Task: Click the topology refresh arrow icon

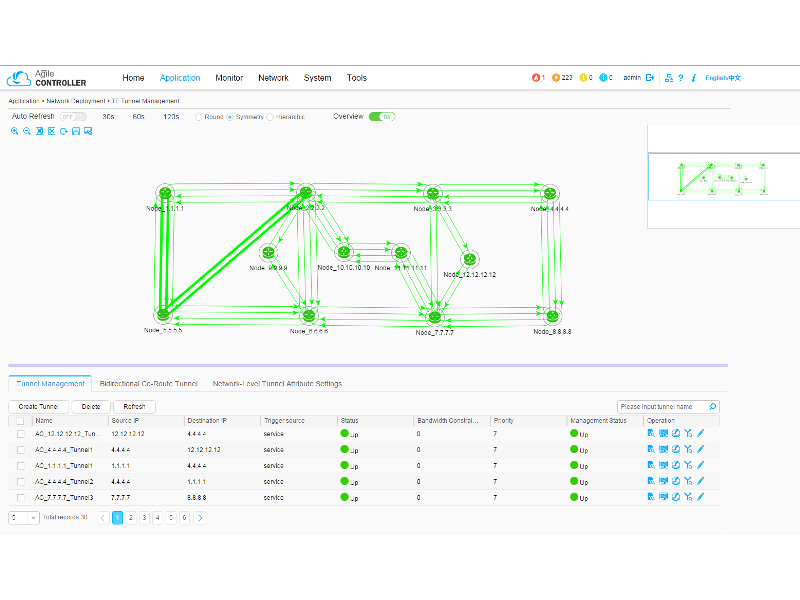Action: [x=64, y=131]
